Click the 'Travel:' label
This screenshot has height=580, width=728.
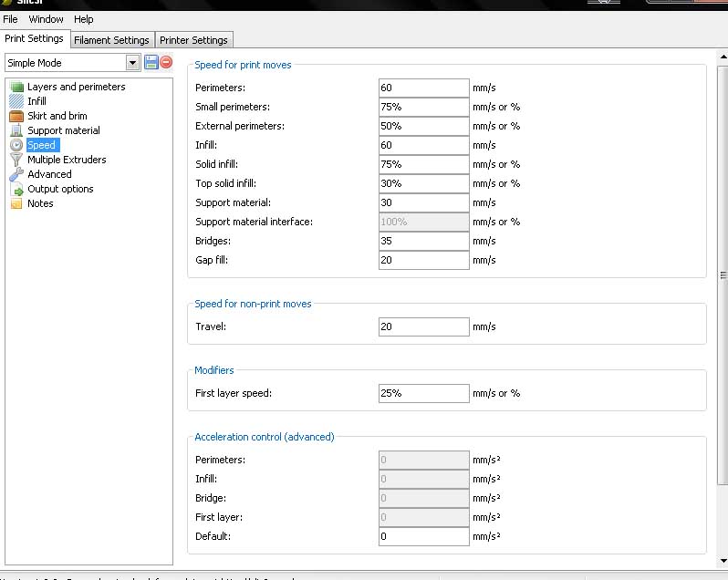(x=211, y=326)
